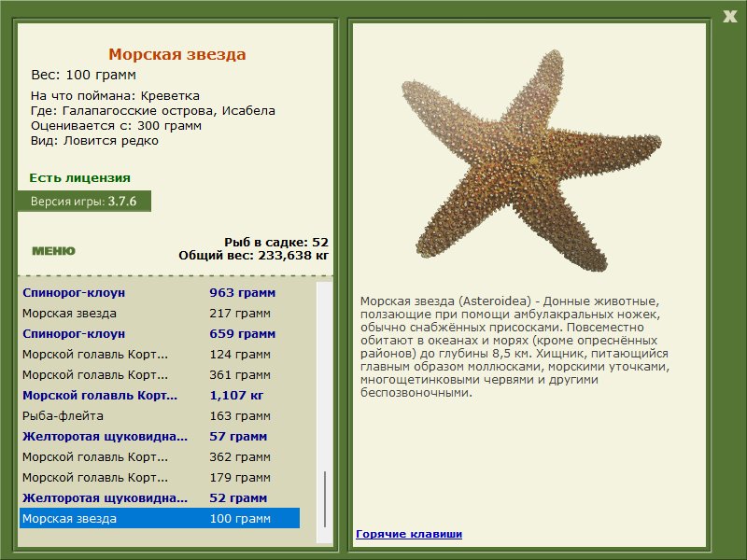This screenshot has width=747, height=560.
Task: Click the Общий вес: 233,638 кг text
Action: pos(253,255)
